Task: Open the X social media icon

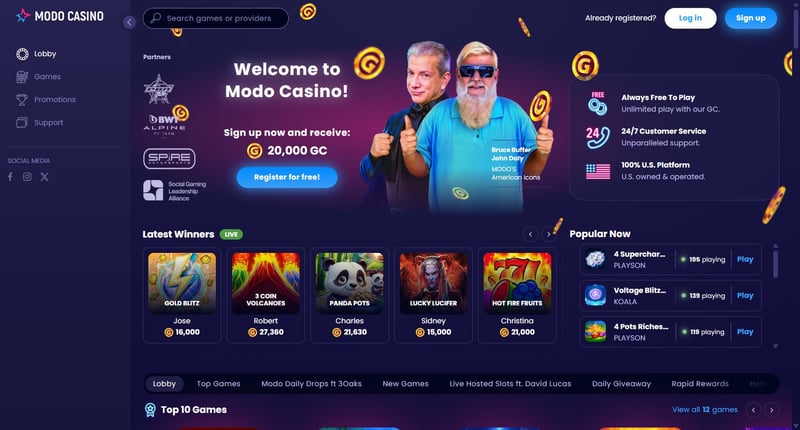Action: click(44, 177)
